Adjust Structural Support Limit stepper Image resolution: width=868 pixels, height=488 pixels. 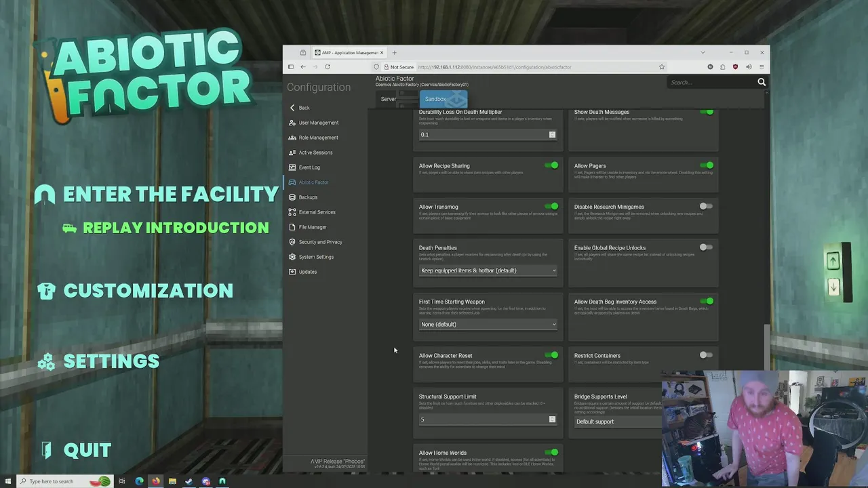click(x=552, y=420)
